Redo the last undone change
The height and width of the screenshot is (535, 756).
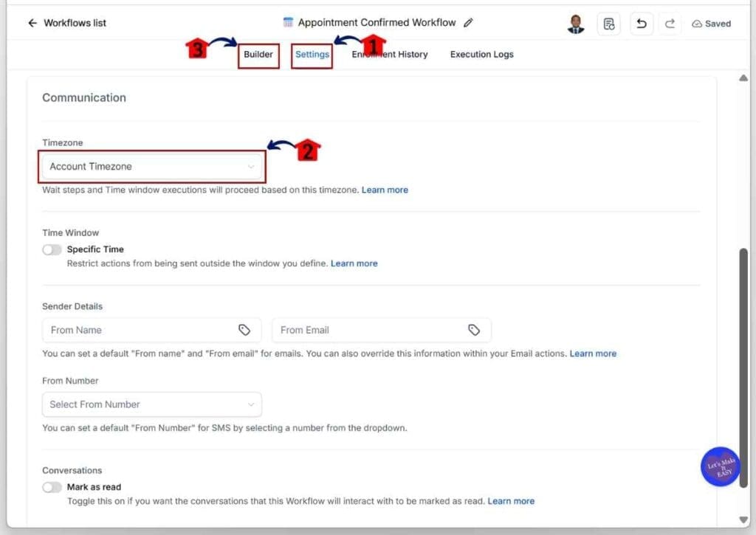(x=670, y=24)
